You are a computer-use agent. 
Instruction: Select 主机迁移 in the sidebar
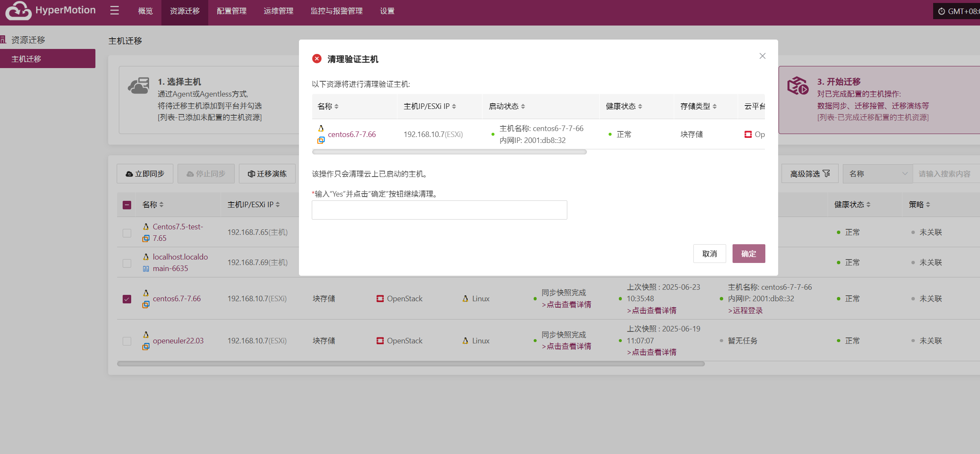(x=48, y=59)
